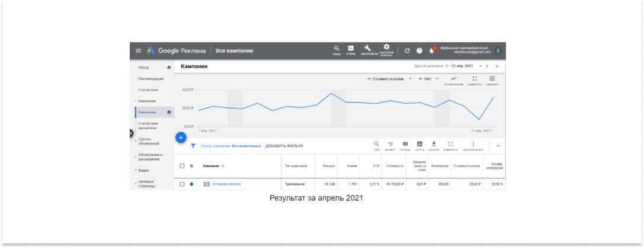
Task: Click the Тип кампании column header
Action: [296, 166]
